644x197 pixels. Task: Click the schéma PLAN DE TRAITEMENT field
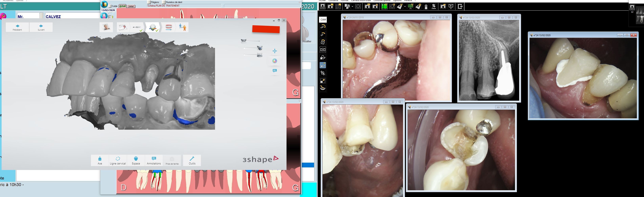(184, 6)
